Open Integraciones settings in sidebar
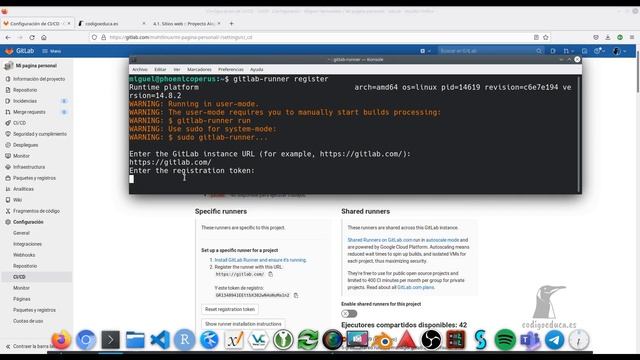The image size is (640, 360). (x=27, y=244)
